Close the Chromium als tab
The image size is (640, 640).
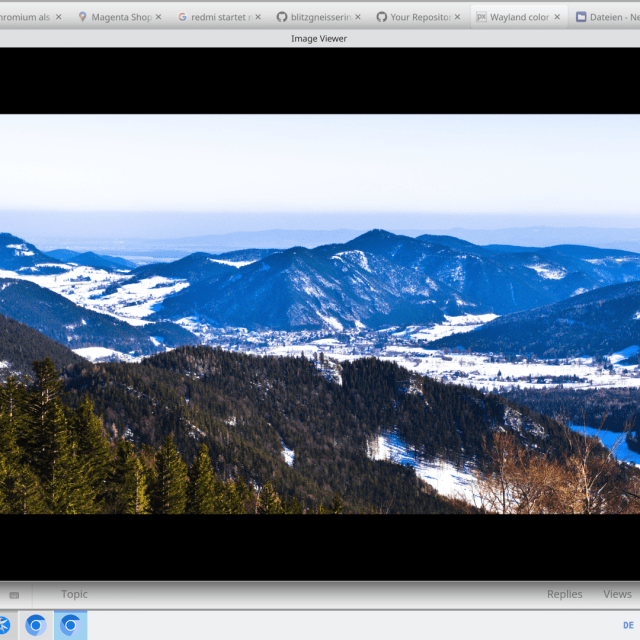[x=58, y=17]
